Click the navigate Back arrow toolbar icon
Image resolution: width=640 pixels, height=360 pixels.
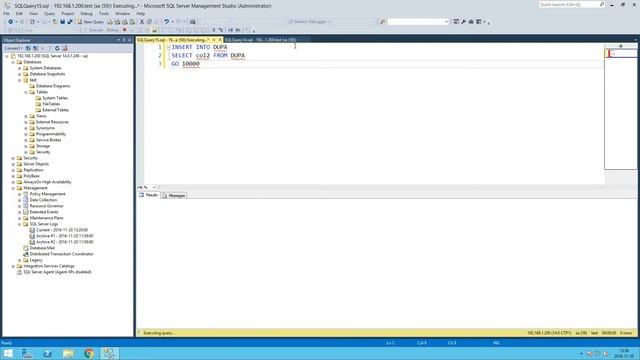11,22
